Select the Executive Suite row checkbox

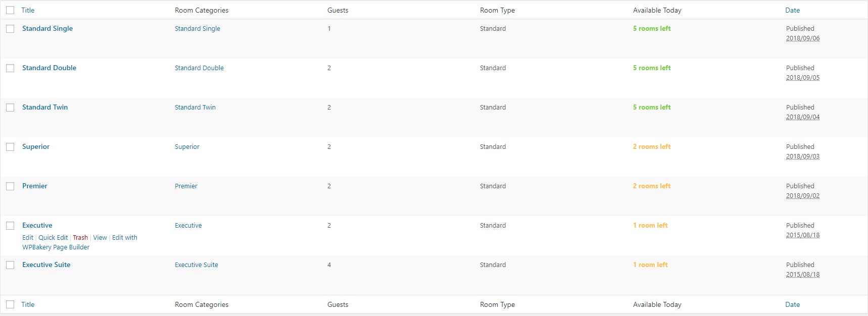pyautogui.click(x=10, y=265)
